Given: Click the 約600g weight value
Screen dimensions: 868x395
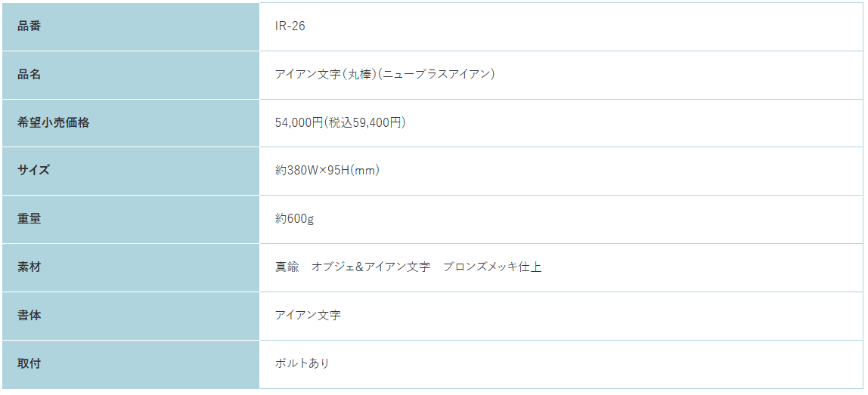Looking at the screenshot, I should tap(295, 219).
